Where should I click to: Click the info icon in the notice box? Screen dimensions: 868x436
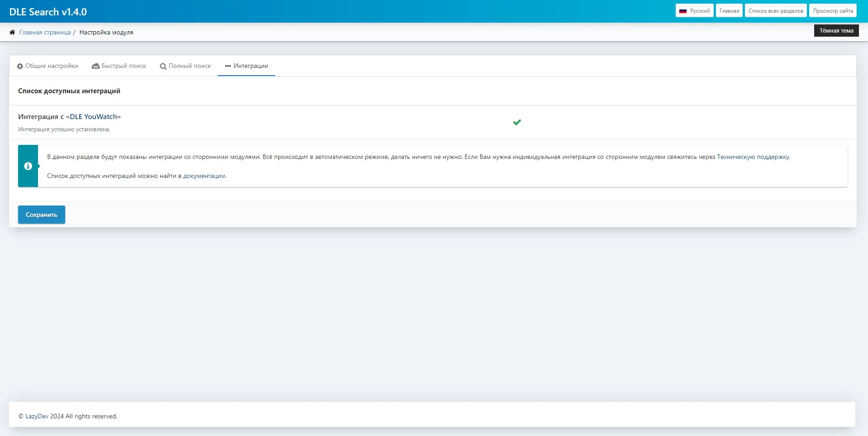coord(28,166)
